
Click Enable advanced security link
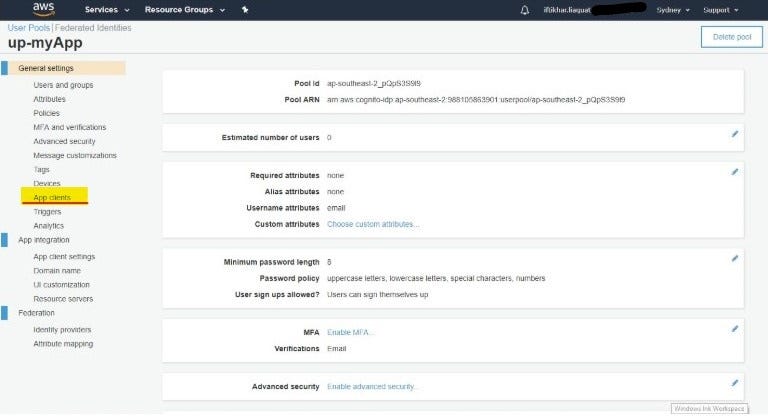click(x=372, y=387)
